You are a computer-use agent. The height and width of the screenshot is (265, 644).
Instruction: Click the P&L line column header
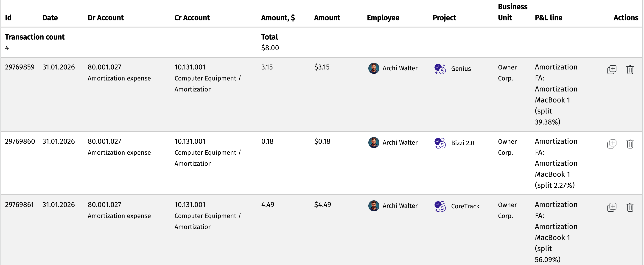coord(549,18)
